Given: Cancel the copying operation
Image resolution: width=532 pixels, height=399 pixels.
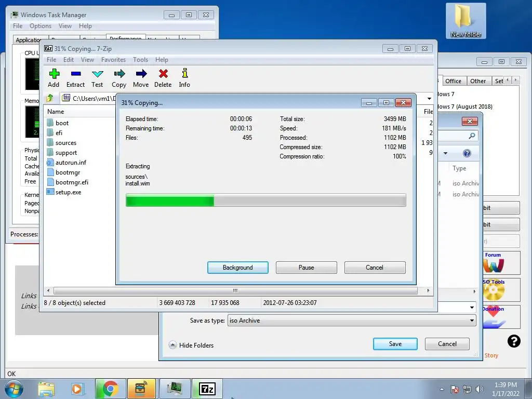Looking at the screenshot, I should pyautogui.click(x=375, y=268).
